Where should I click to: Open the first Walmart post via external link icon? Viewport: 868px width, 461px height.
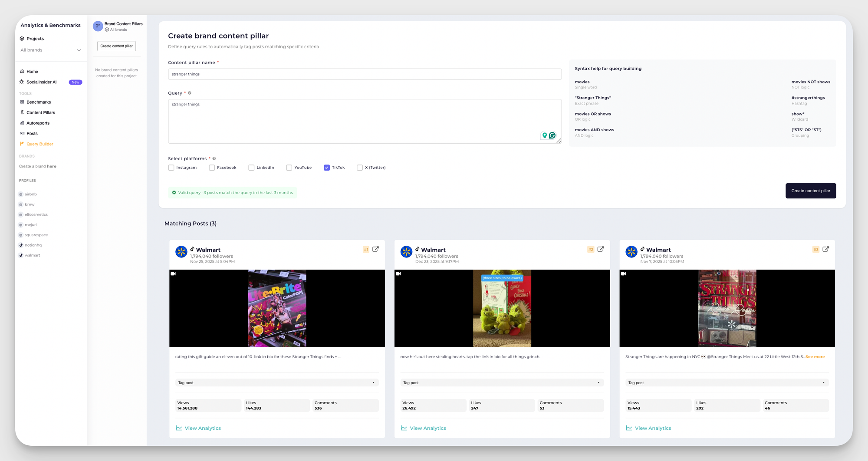pyautogui.click(x=375, y=249)
